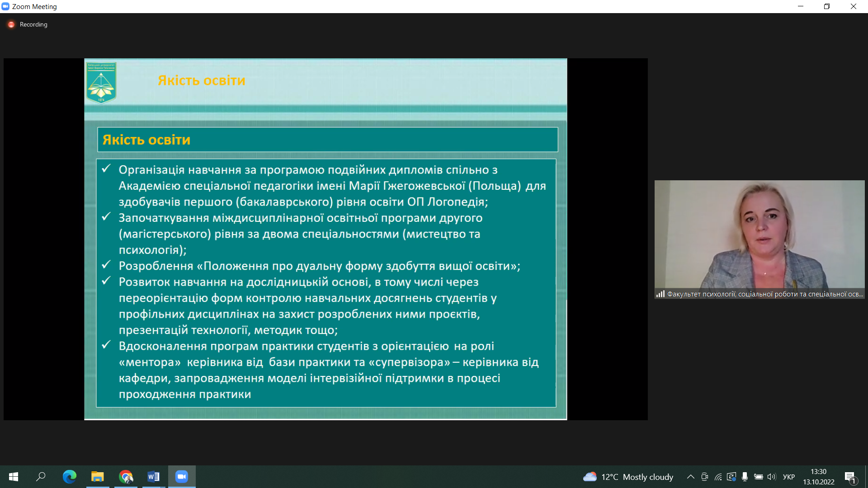Open the Meet Now camera tray icon
This screenshot has height=488, width=868.
point(704,477)
